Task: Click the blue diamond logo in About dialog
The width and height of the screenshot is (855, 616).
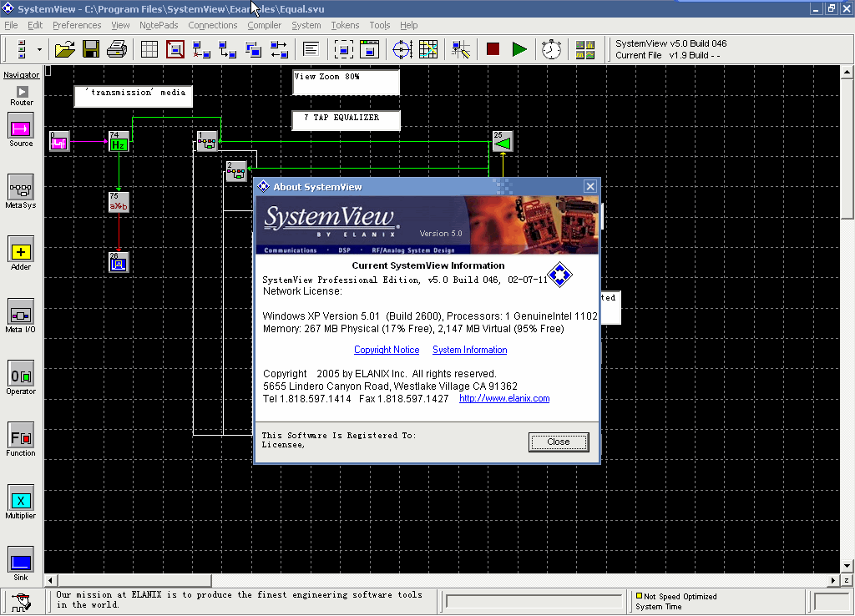Action: point(559,275)
